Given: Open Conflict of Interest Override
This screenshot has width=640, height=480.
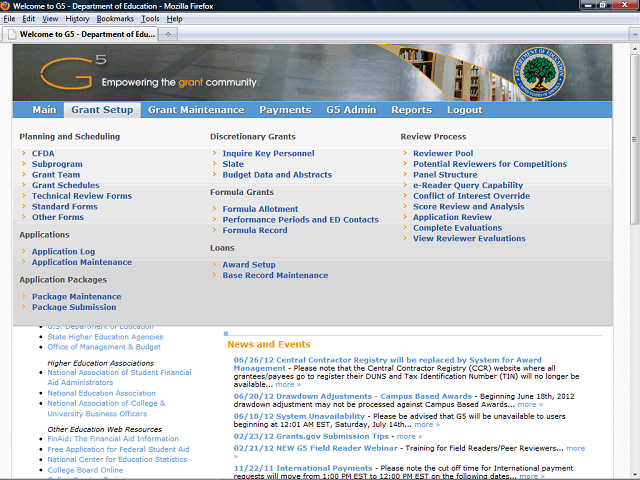Looking at the screenshot, I should tap(471, 196).
